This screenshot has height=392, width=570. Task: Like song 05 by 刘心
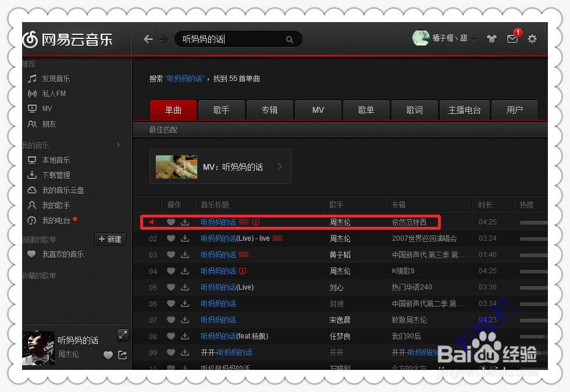pyautogui.click(x=171, y=287)
